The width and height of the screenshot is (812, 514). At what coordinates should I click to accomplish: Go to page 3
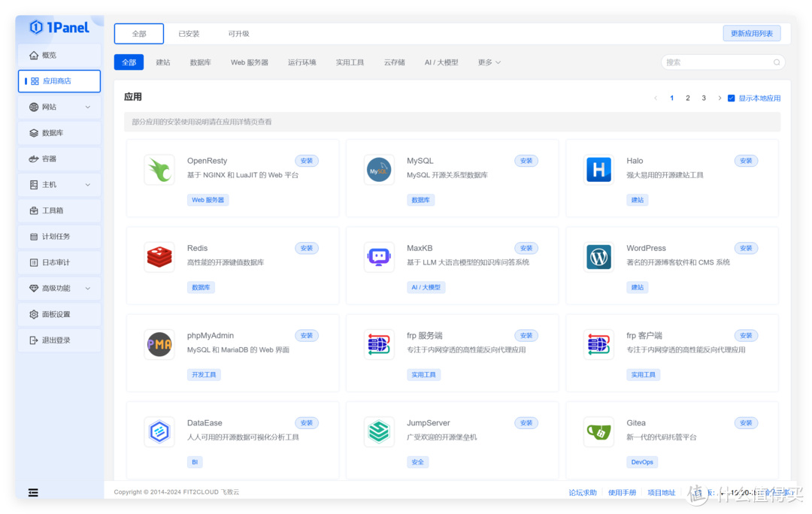coord(704,98)
